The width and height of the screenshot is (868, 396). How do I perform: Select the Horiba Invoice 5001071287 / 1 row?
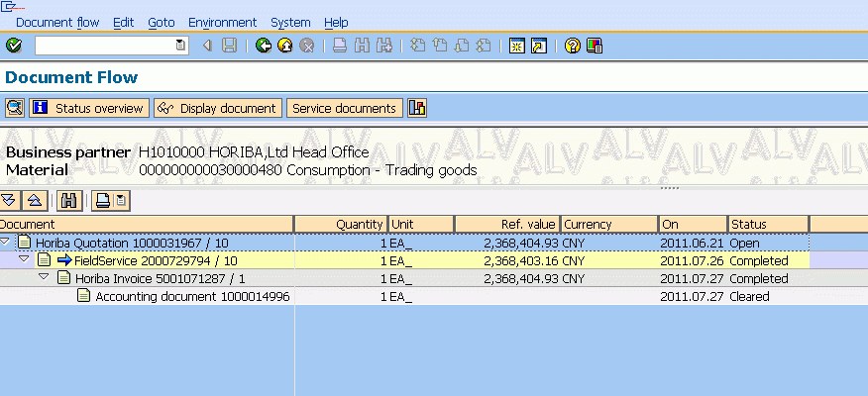click(404, 278)
